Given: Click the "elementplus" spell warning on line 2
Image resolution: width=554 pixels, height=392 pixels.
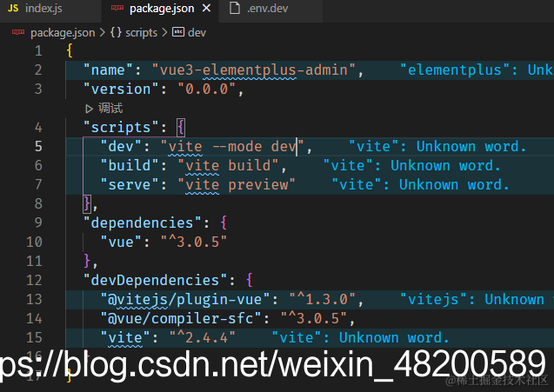Looking at the screenshot, I should (477, 70).
